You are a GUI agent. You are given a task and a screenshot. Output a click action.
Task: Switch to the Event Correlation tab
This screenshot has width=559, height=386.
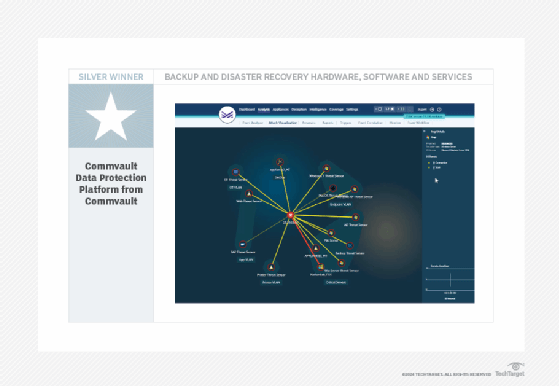click(370, 123)
